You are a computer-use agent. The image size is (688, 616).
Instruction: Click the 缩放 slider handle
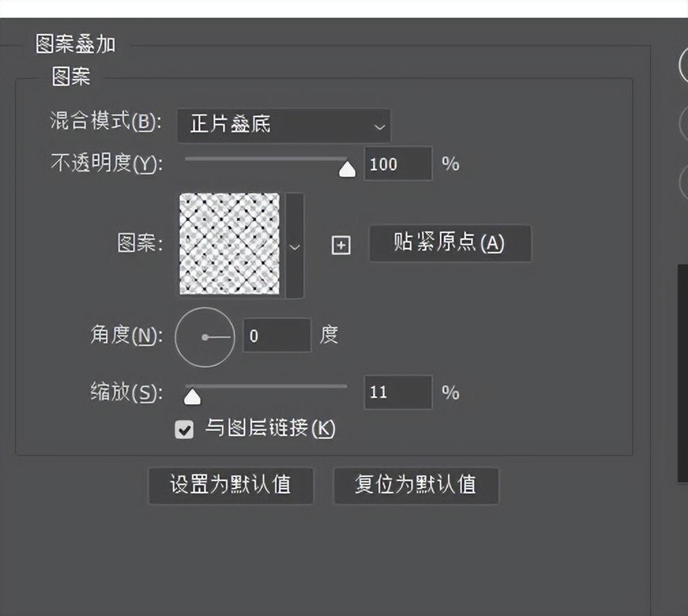[193, 396]
